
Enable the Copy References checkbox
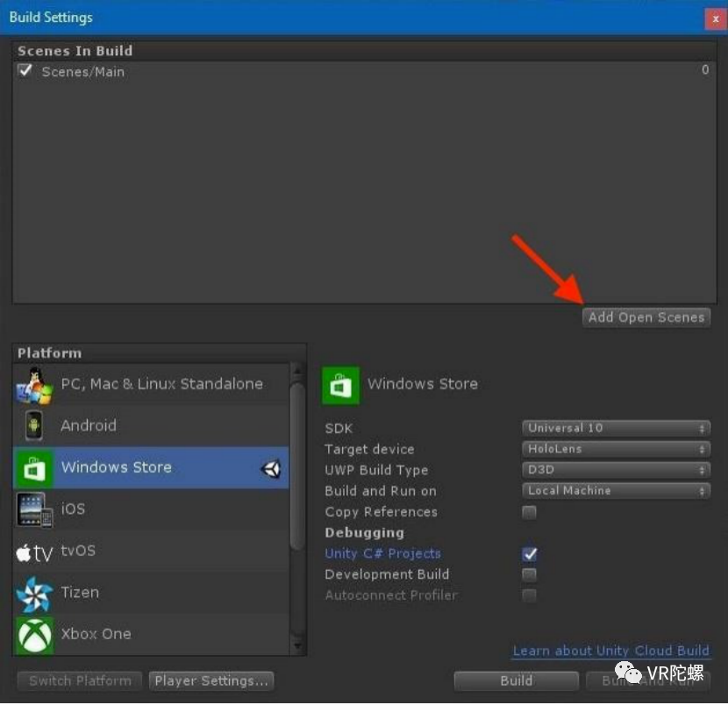click(x=529, y=512)
